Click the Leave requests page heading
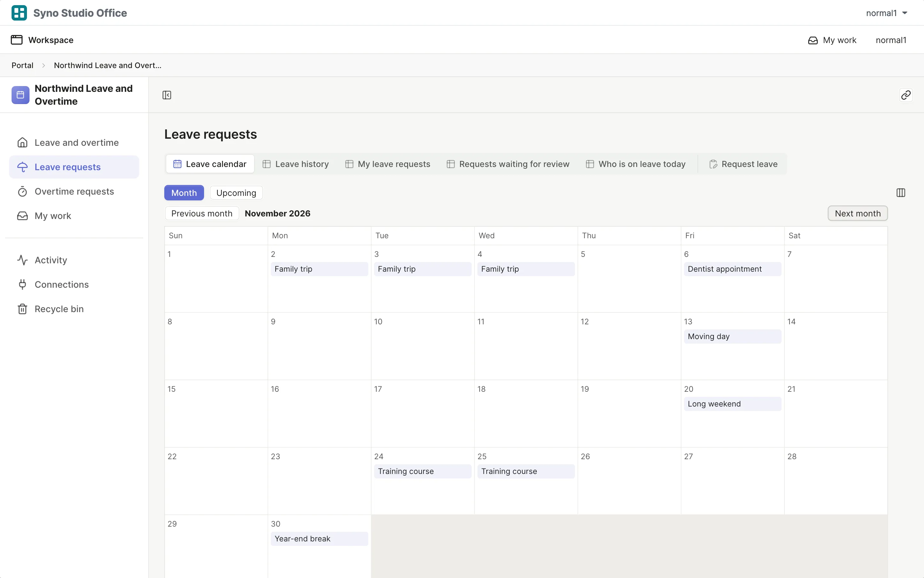Image resolution: width=924 pixels, height=578 pixels. (x=211, y=134)
